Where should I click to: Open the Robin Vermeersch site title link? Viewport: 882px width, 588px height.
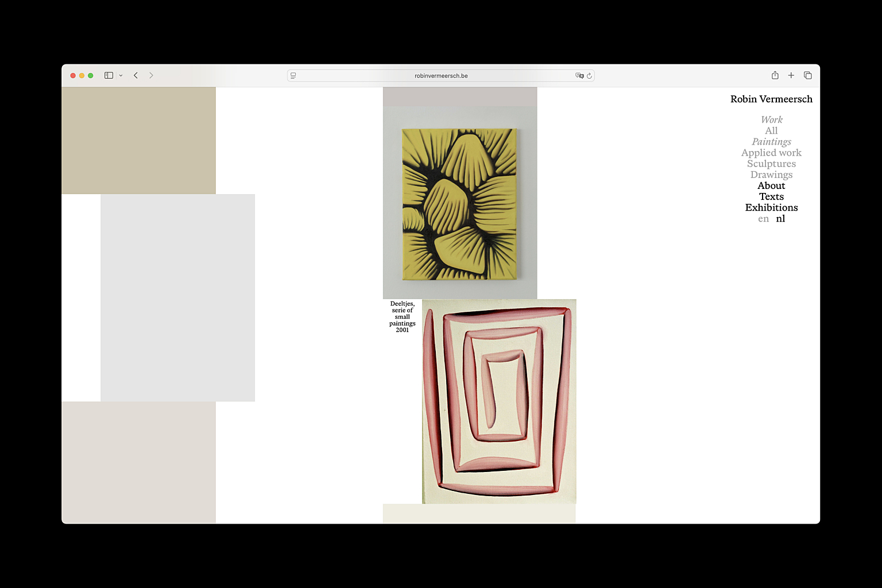771,99
